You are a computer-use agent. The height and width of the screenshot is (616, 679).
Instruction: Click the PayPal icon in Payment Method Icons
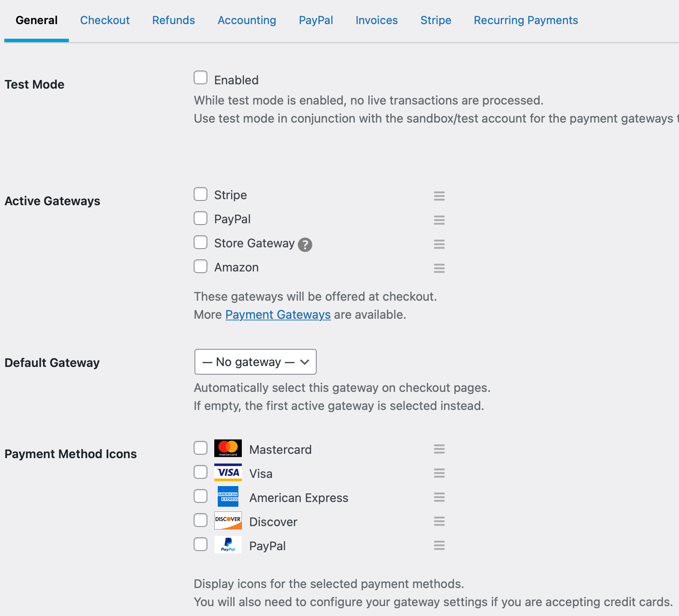point(228,544)
